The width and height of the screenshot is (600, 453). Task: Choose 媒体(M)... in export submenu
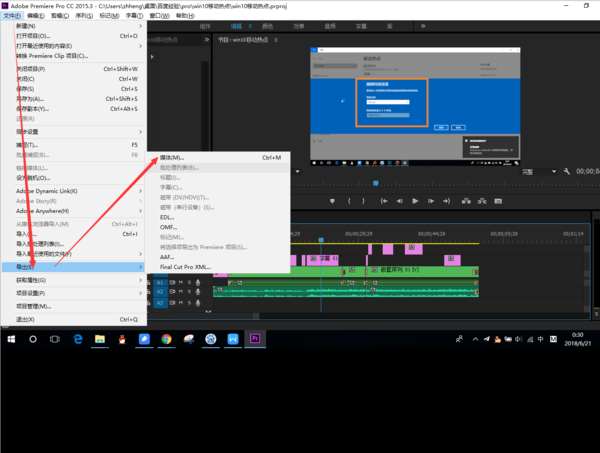219,158
